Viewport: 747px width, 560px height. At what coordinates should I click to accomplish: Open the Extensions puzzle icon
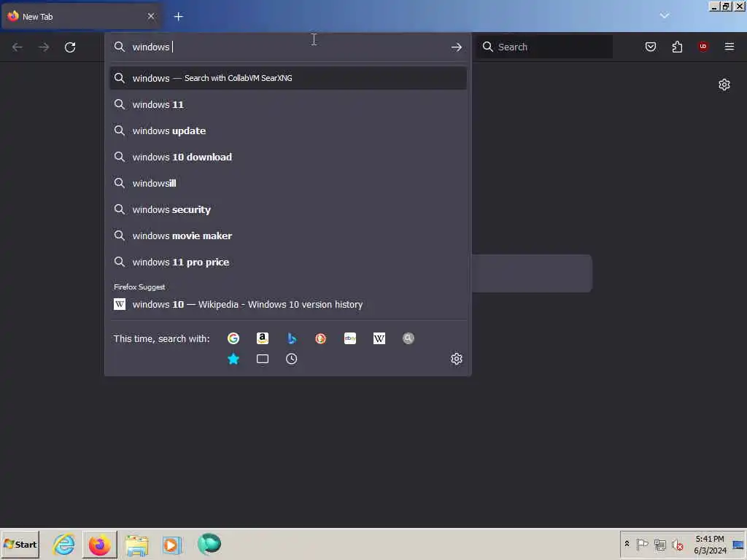(677, 47)
